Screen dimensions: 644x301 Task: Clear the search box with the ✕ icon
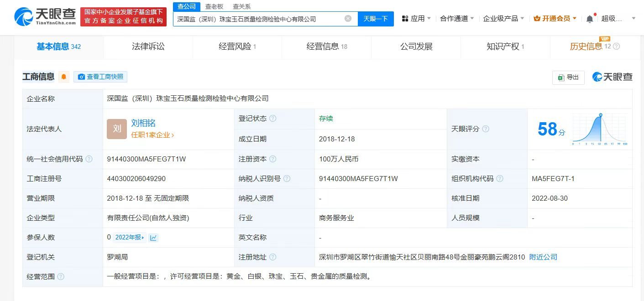point(348,19)
